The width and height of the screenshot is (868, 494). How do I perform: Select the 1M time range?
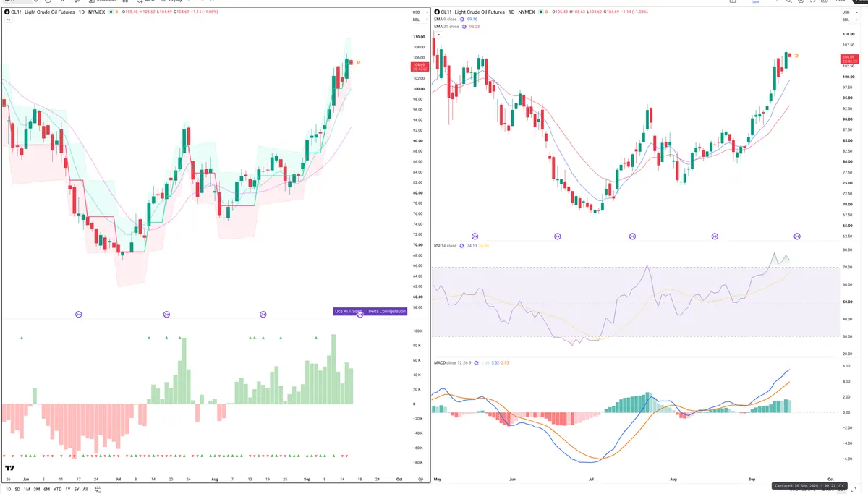(27, 489)
